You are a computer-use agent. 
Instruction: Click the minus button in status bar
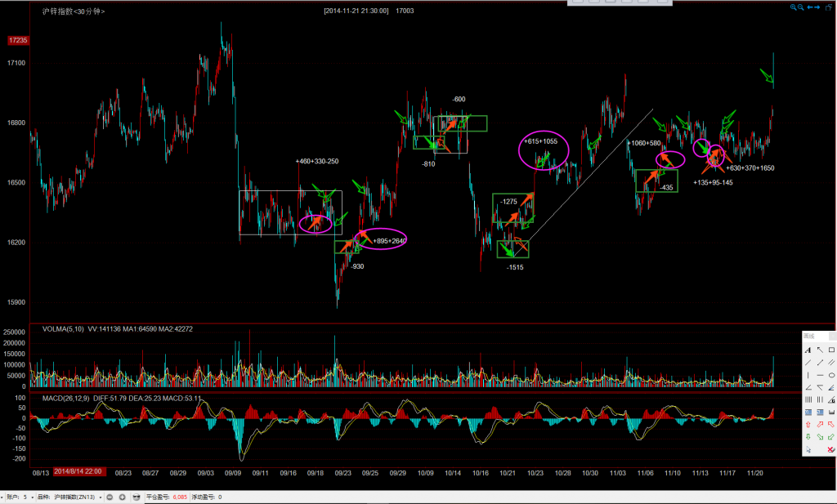tap(110, 497)
